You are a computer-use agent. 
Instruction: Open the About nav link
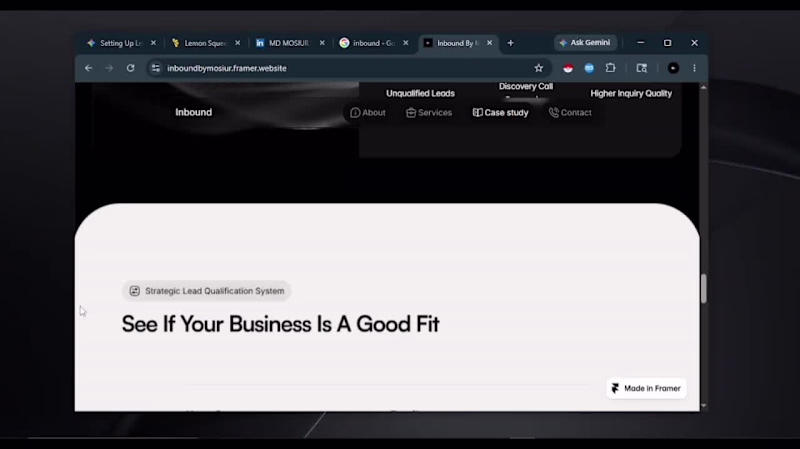point(368,113)
